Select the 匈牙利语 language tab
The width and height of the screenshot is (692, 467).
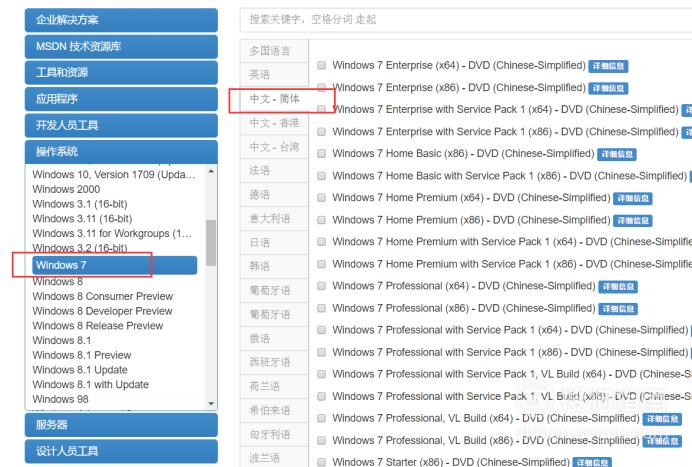(x=274, y=434)
